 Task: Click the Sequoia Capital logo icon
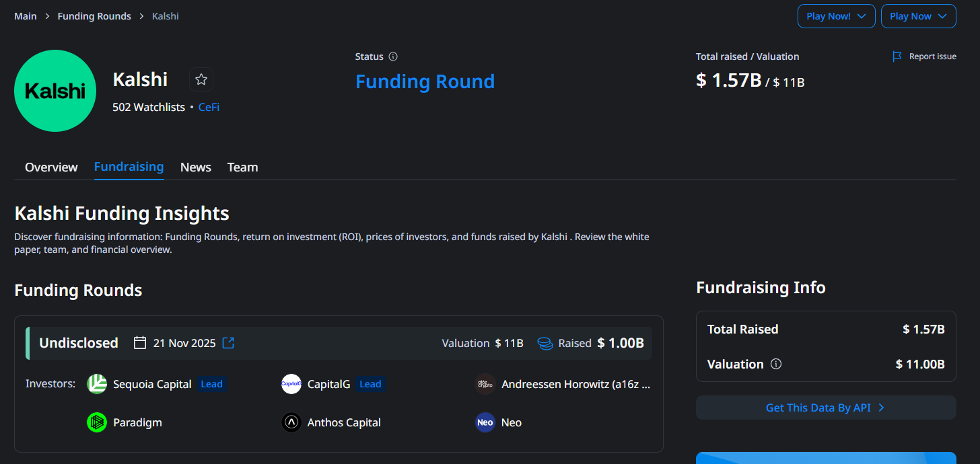97,384
